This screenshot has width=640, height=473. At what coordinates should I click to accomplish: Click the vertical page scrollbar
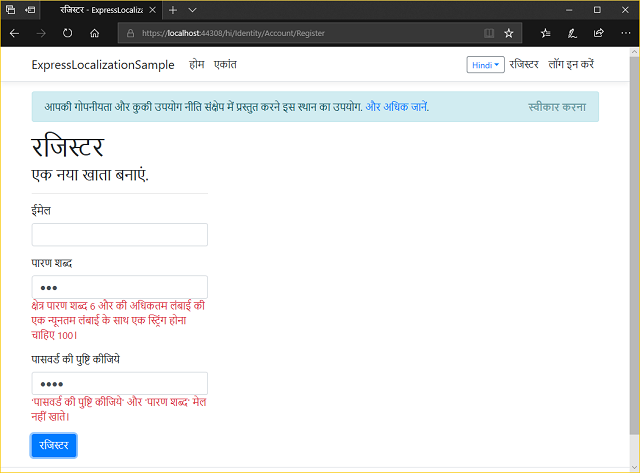(634, 245)
